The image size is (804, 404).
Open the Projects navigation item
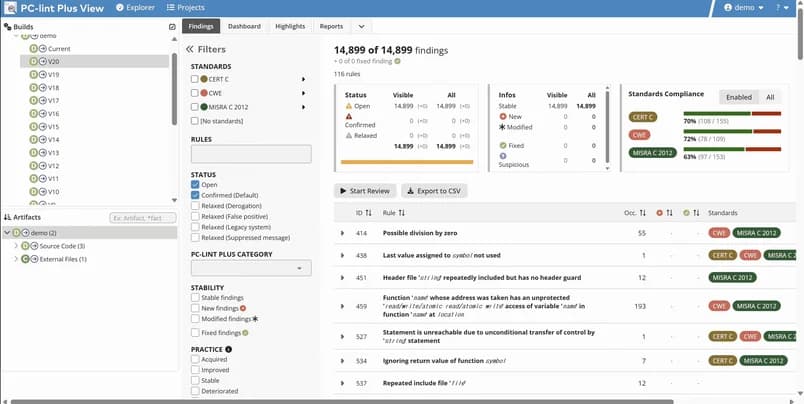pos(186,8)
